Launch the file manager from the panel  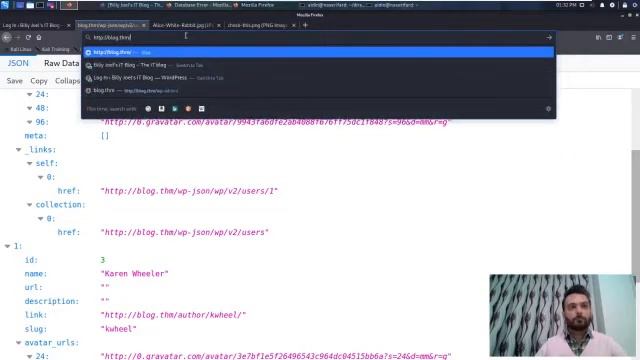click(30, 5)
